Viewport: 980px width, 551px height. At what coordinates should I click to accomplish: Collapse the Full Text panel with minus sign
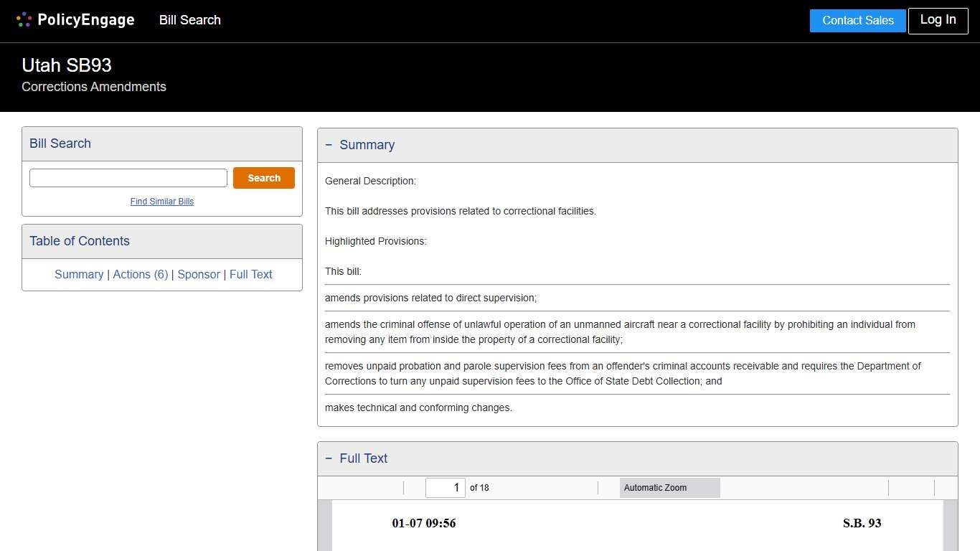(x=329, y=458)
